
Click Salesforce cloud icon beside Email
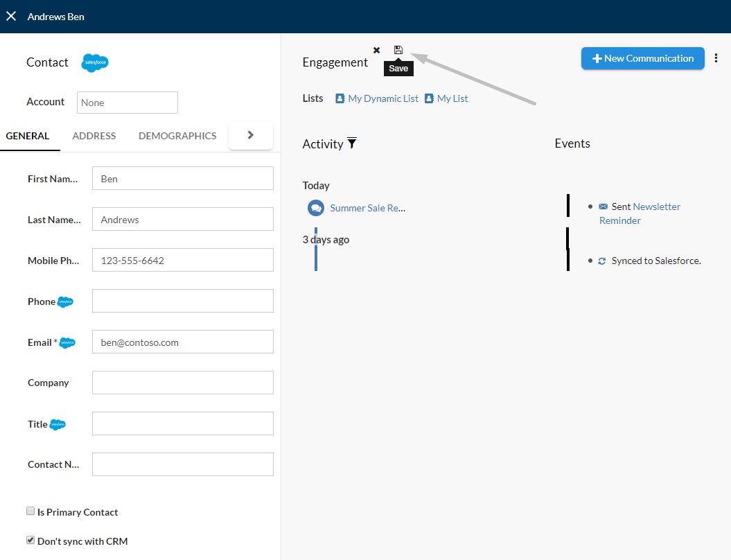tap(67, 343)
